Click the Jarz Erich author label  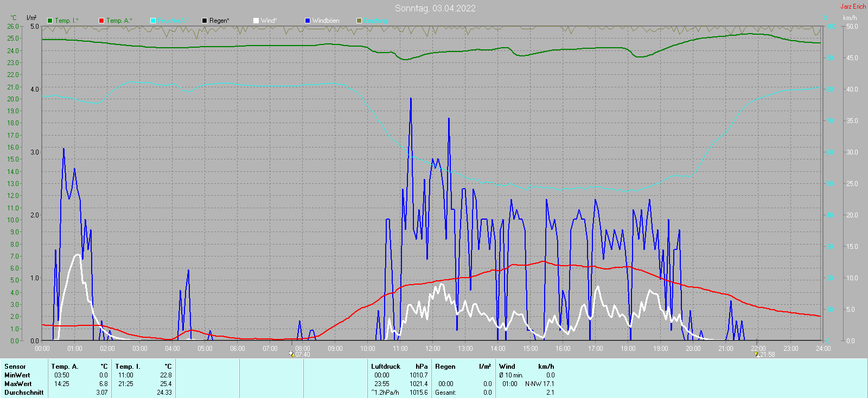tap(853, 7)
